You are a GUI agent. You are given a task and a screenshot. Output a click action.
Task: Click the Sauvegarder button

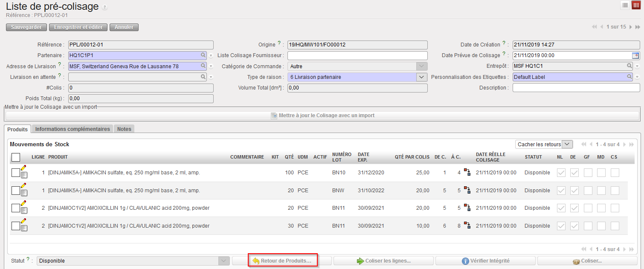pyautogui.click(x=26, y=27)
